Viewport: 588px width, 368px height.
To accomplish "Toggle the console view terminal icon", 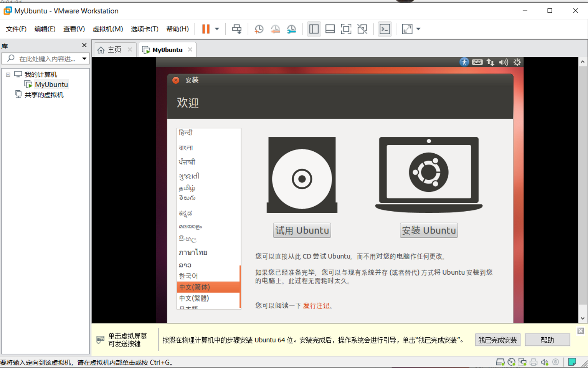I will (384, 29).
